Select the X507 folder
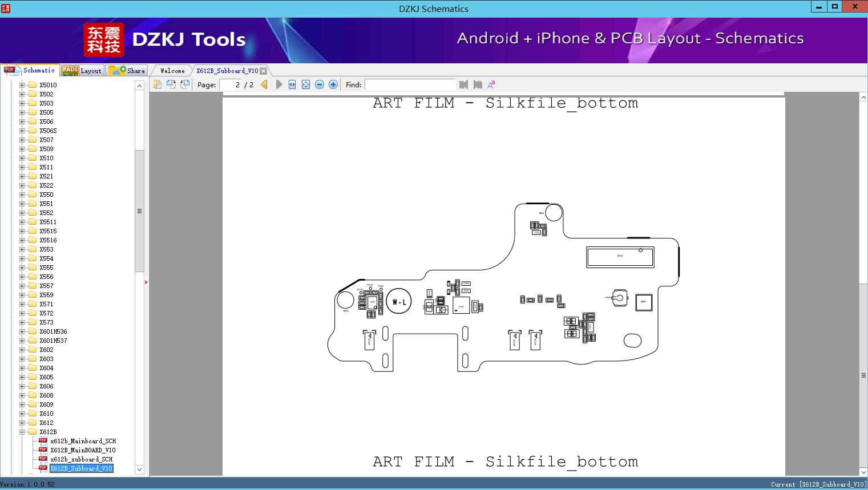The height and width of the screenshot is (490, 868). coord(46,140)
